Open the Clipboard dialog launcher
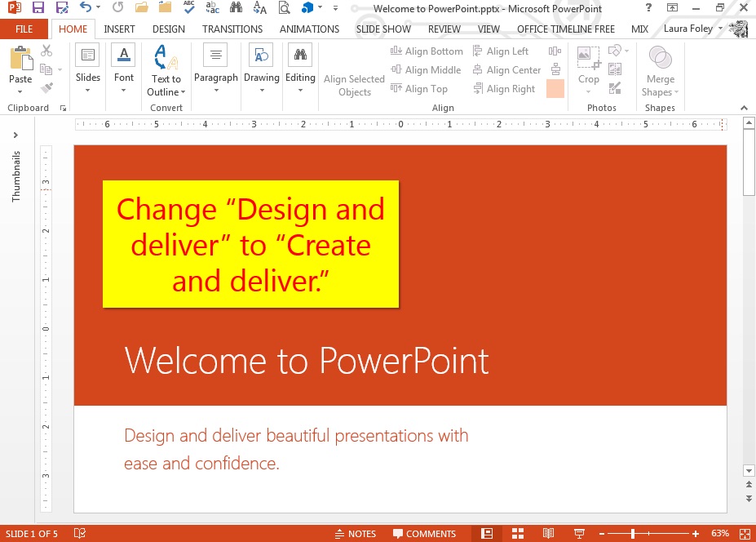 (x=63, y=108)
